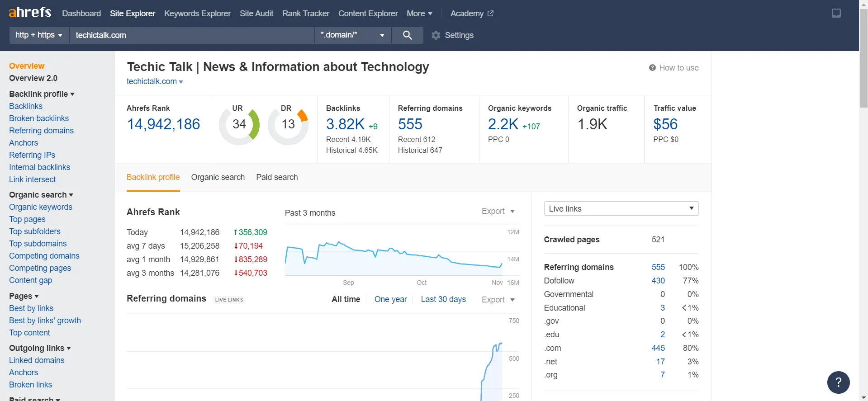Screen dimensions: 868x401
Task: Open Ahrefs Rank Export dropdown
Action: 498,211
